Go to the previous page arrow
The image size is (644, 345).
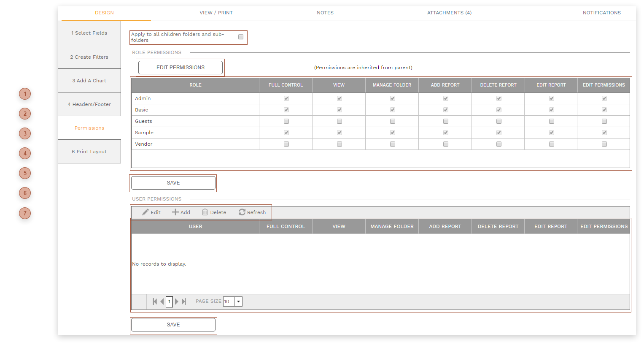click(x=162, y=302)
